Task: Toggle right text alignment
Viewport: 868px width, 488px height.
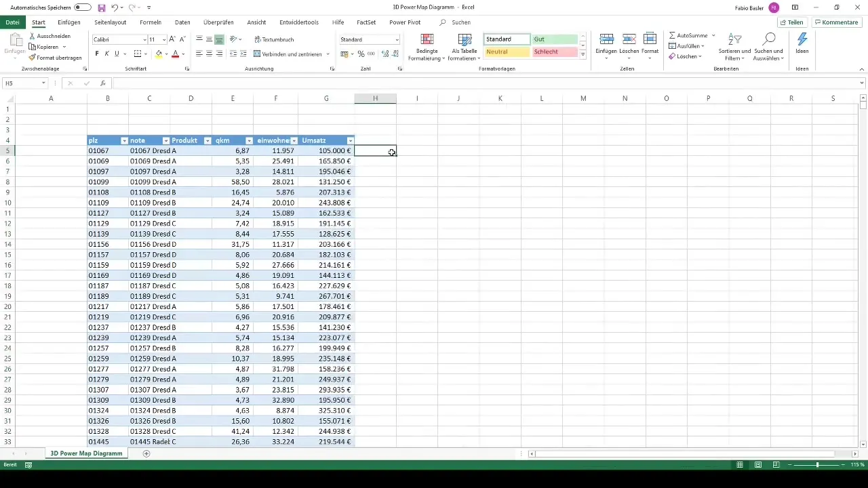Action: tap(219, 54)
